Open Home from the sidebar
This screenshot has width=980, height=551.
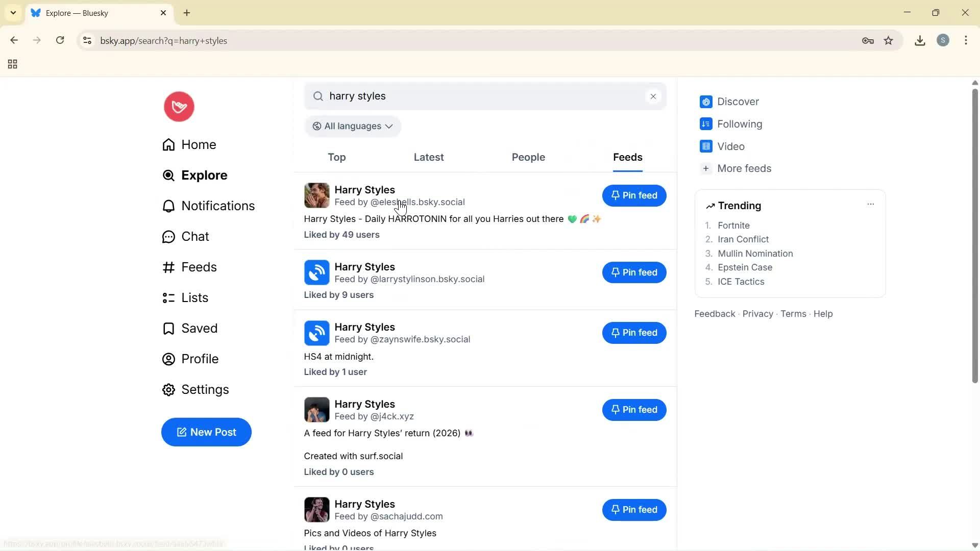point(199,144)
